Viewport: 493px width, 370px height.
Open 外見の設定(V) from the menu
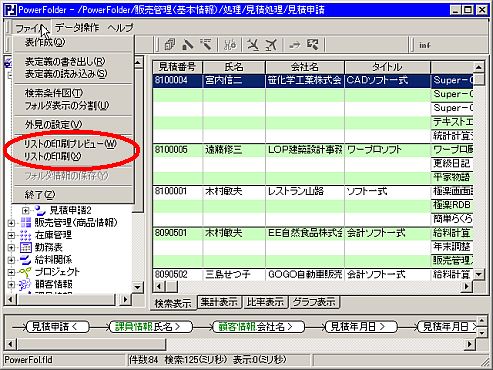(73, 125)
